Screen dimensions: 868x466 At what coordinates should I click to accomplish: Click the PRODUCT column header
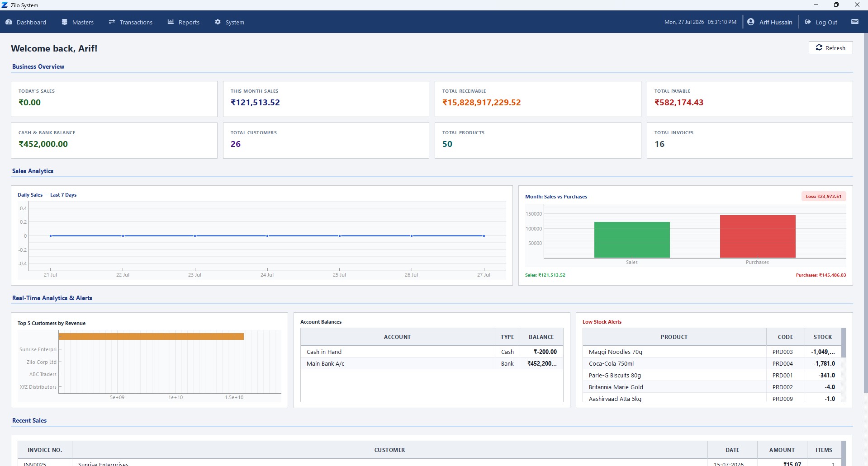674,337
